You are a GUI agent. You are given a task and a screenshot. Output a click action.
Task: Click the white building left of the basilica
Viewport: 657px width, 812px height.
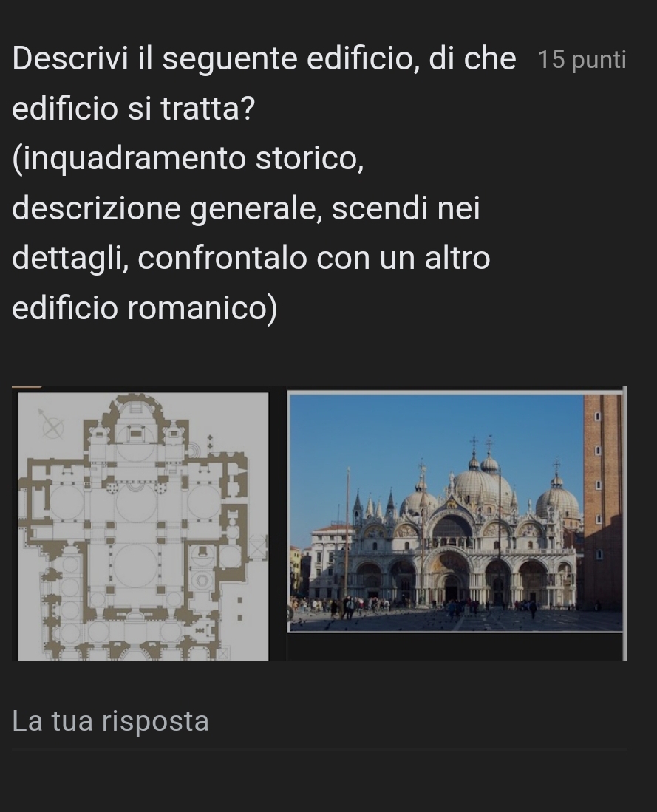tap(330, 562)
